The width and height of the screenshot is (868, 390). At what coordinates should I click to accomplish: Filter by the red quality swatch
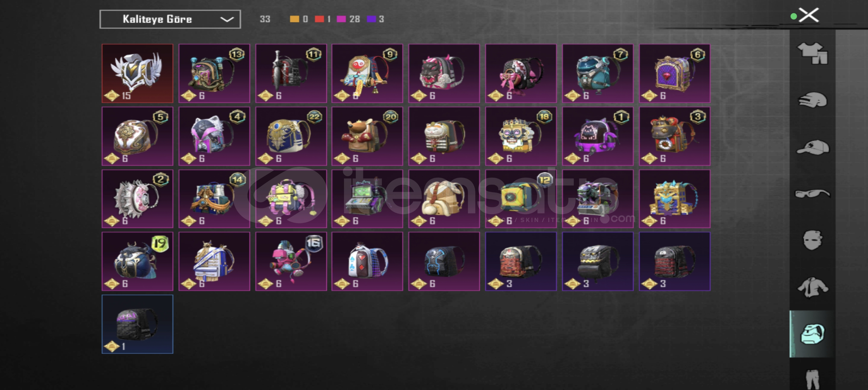pyautogui.click(x=319, y=19)
